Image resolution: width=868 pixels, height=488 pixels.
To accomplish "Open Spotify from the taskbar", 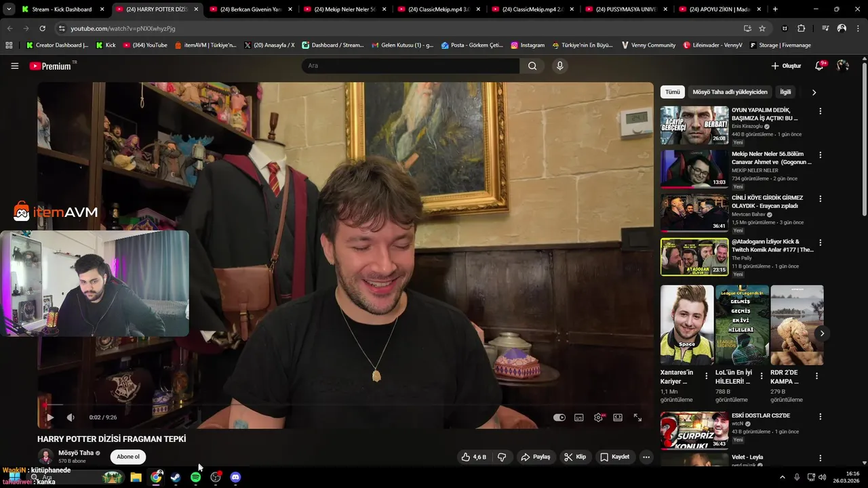I will click(195, 477).
